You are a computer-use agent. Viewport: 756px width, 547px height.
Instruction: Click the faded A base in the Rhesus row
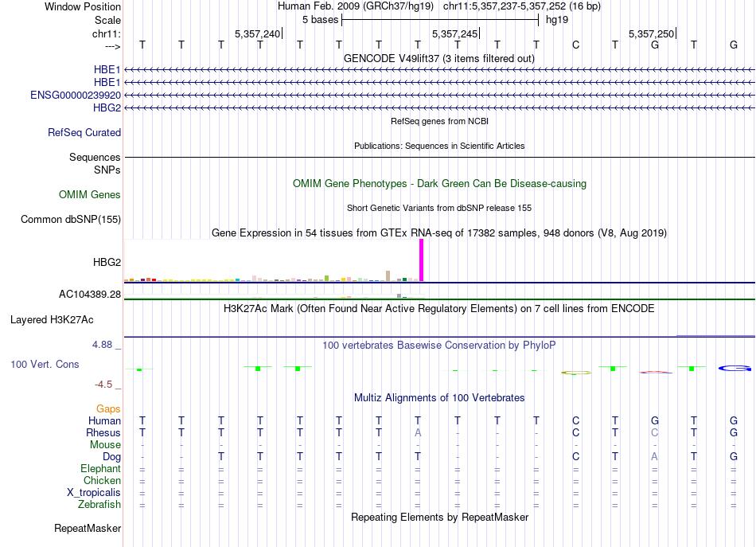coord(418,432)
